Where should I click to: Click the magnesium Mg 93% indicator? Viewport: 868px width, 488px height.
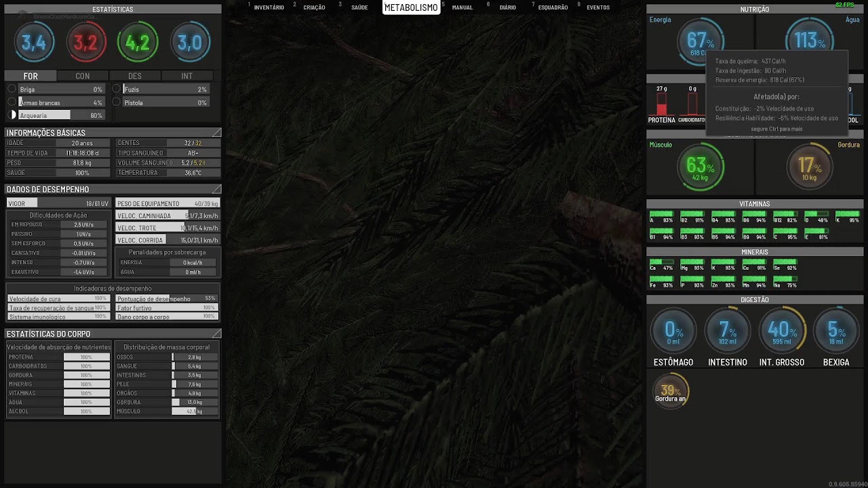(x=692, y=264)
